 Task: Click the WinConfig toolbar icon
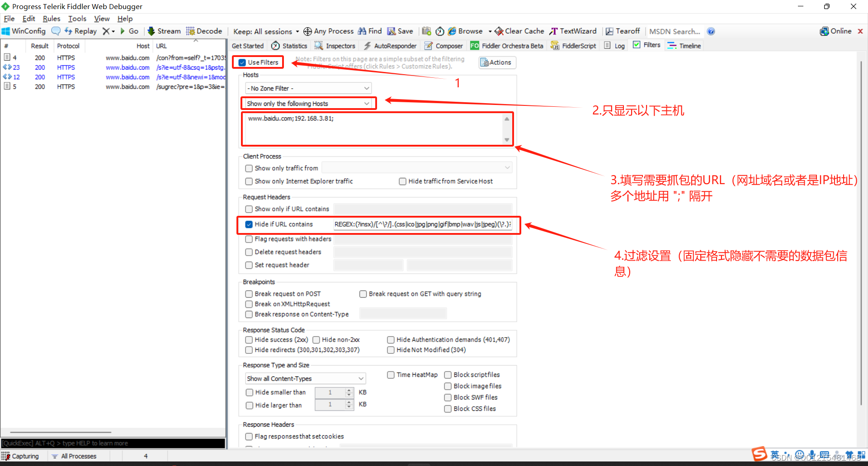(6, 31)
